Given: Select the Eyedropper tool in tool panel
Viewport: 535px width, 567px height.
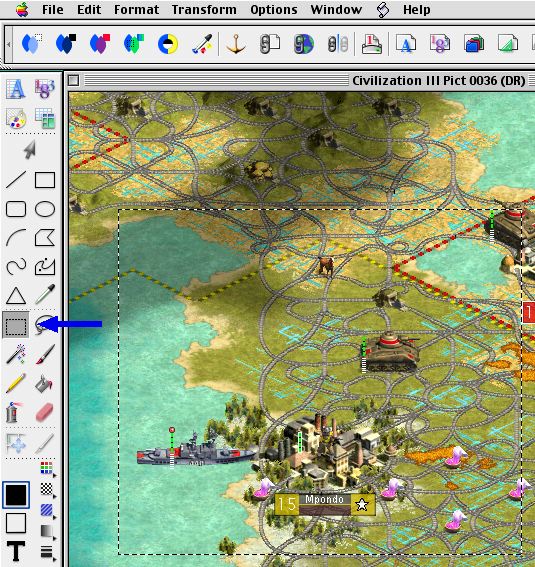Looking at the screenshot, I should 45,295.
